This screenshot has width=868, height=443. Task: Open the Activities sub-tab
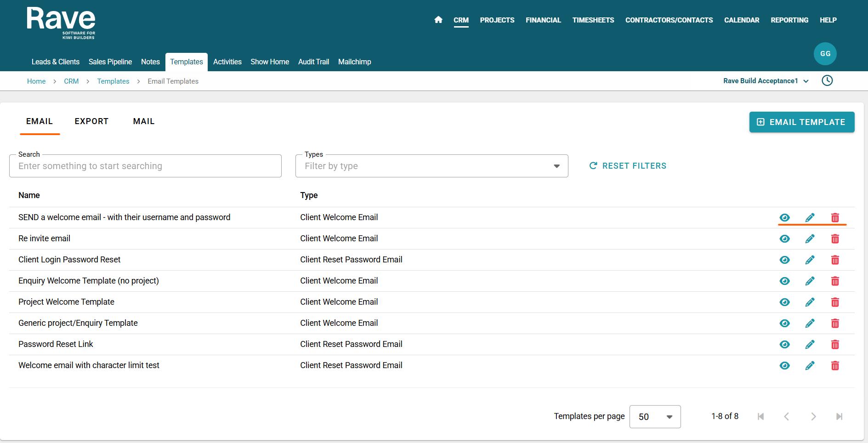(227, 62)
